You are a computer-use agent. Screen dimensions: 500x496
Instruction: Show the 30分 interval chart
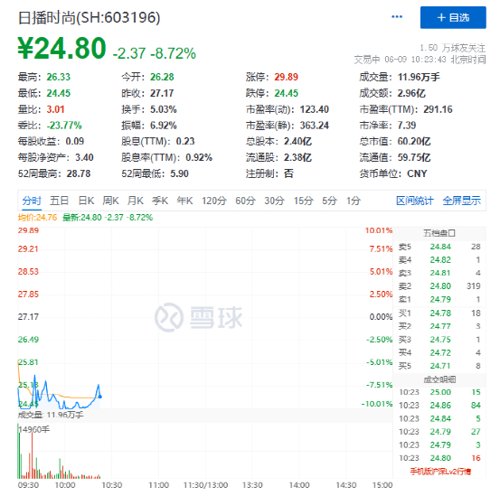click(274, 201)
